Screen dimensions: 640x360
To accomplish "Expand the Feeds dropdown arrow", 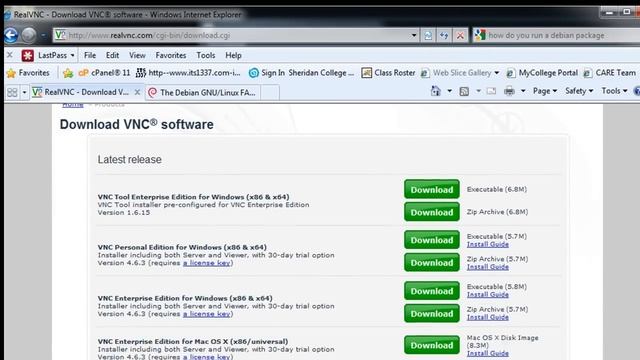I will (478, 91).
